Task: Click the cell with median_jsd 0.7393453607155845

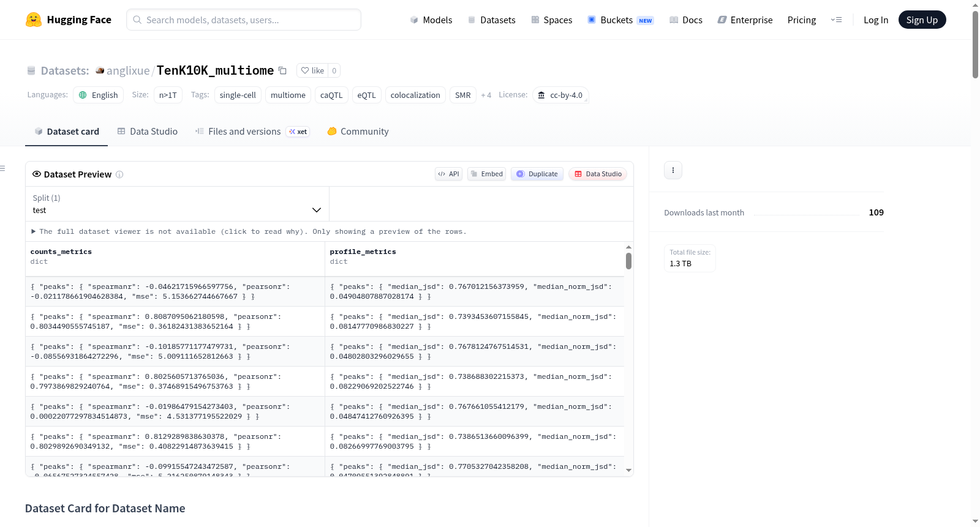Action: [x=475, y=321]
